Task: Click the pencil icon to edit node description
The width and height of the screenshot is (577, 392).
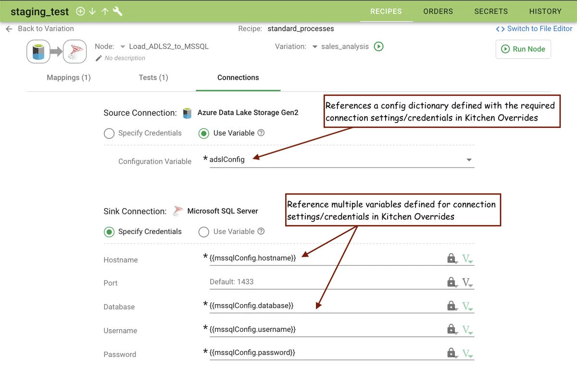Action: pos(99,58)
